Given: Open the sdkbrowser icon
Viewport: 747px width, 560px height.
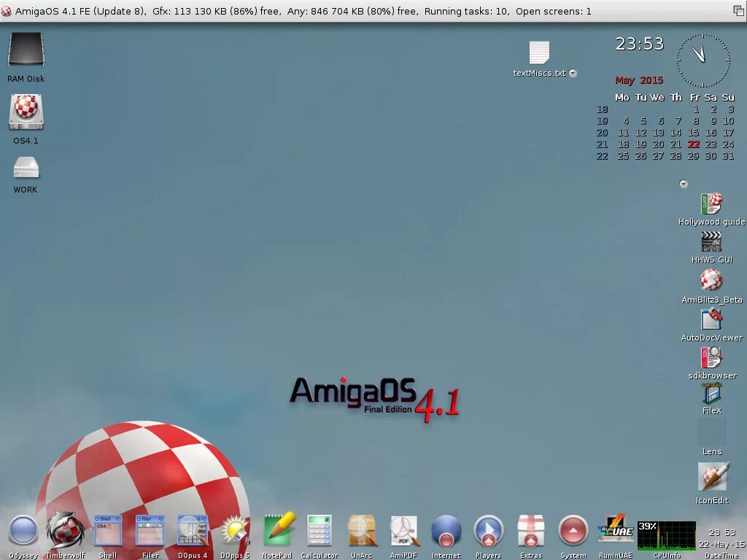Looking at the screenshot, I should [711, 357].
